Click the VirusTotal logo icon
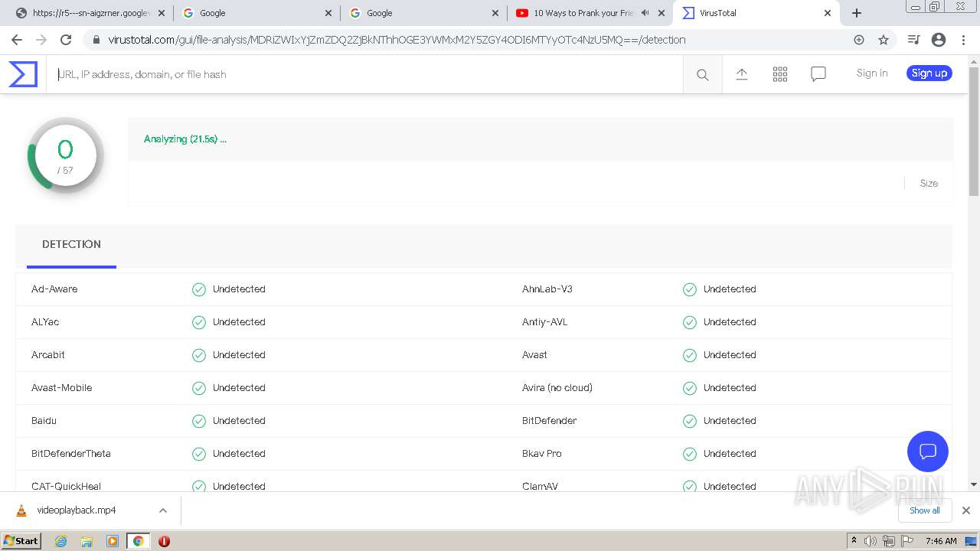The image size is (980, 551). click(x=23, y=74)
